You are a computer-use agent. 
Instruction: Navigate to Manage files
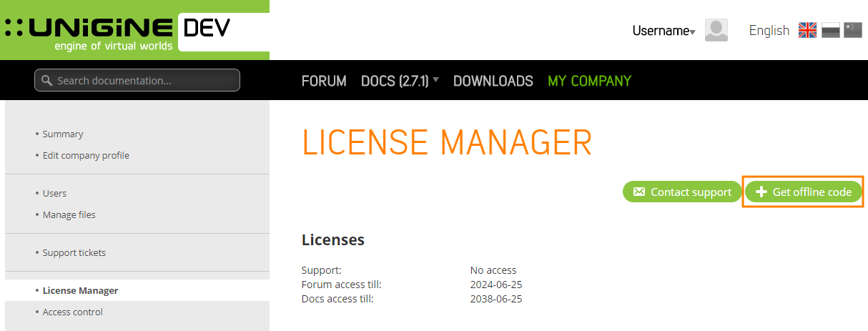tap(69, 215)
